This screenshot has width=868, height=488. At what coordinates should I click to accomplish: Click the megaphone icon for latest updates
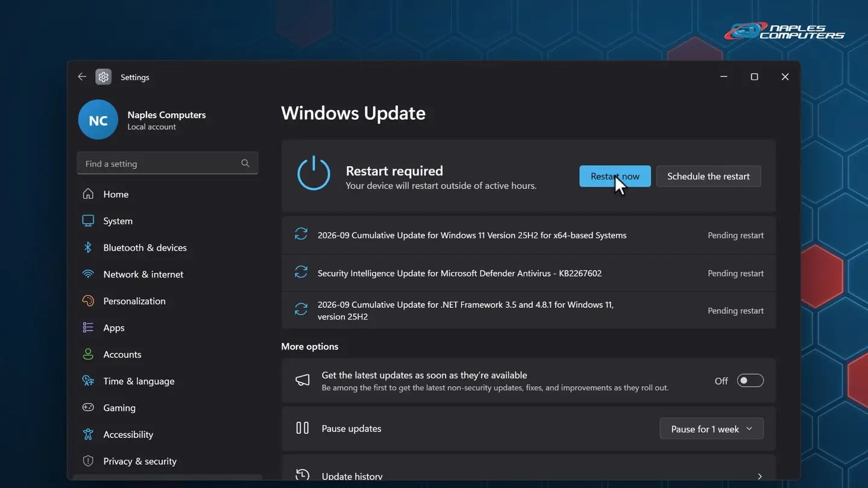pos(303,381)
